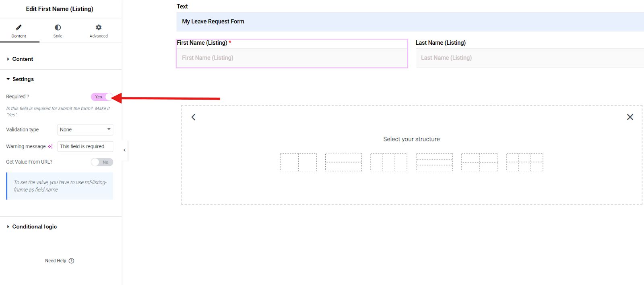Switch to the Advanced tab label
Image resolution: width=644 pixels, height=285 pixels.
click(x=99, y=36)
